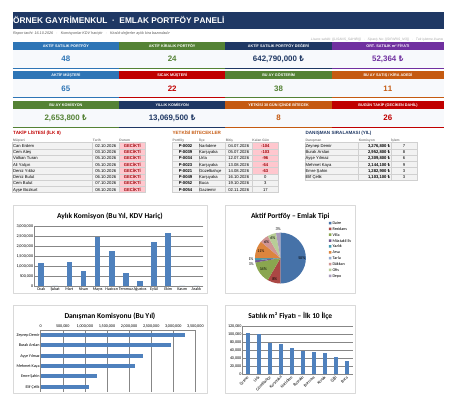Screen dimensions: 456x406
Task: Click the 'Aylık Komisyon' chart title
Action: click(x=109, y=216)
